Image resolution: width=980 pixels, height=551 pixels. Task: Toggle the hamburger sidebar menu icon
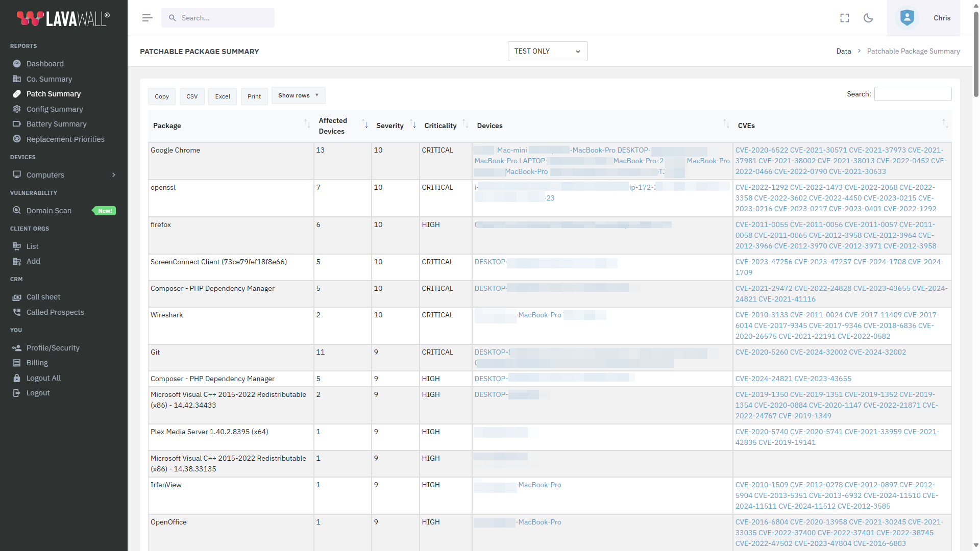point(147,18)
